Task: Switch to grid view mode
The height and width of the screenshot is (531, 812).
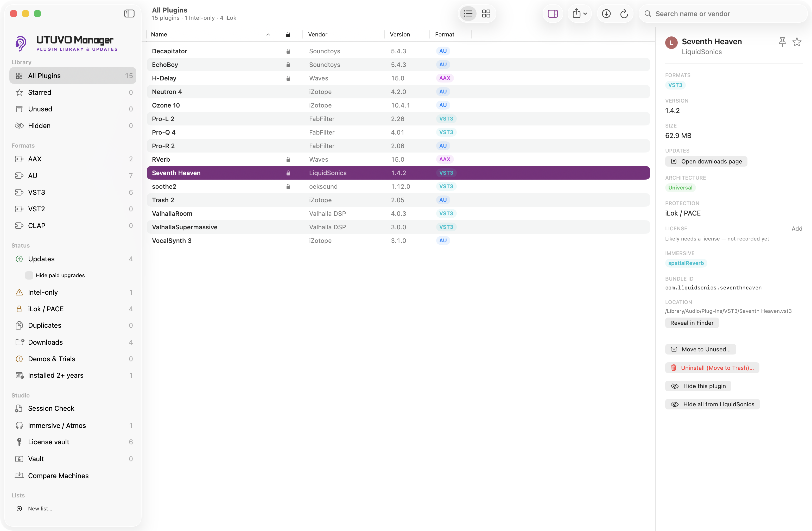Action: click(486, 14)
